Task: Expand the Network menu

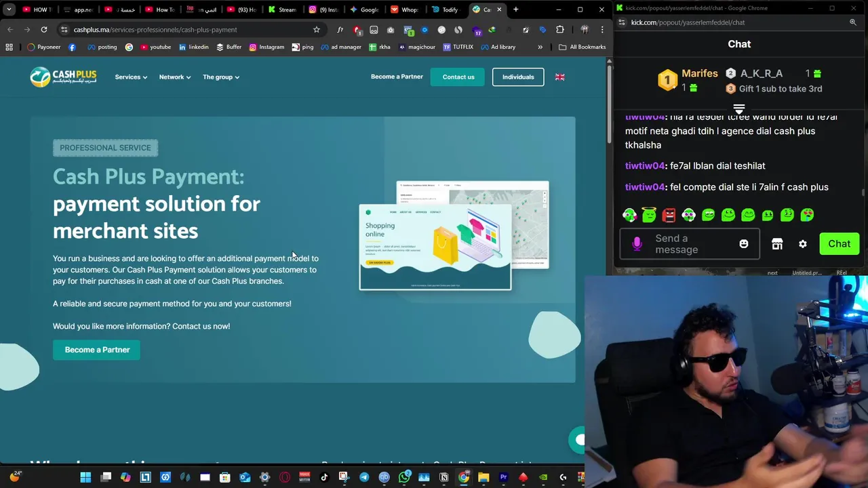Action: pyautogui.click(x=175, y=77)
